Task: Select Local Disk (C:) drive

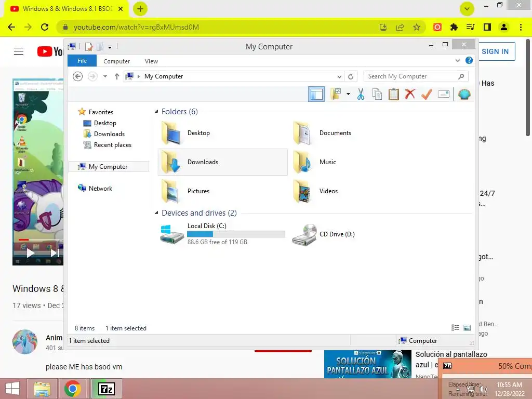Action: [222, 234]
